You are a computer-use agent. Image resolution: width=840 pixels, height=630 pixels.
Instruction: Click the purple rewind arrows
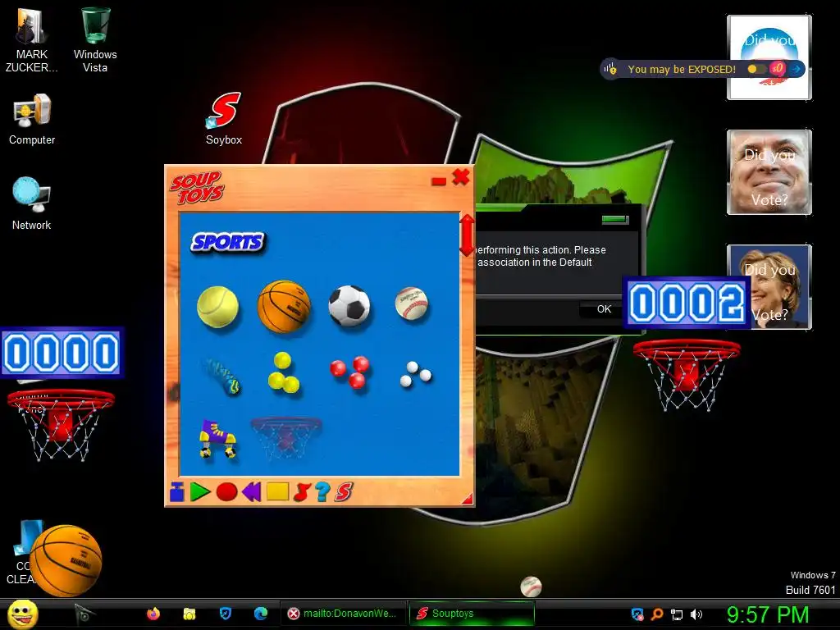pyautogui.click(x=252, y=491)
